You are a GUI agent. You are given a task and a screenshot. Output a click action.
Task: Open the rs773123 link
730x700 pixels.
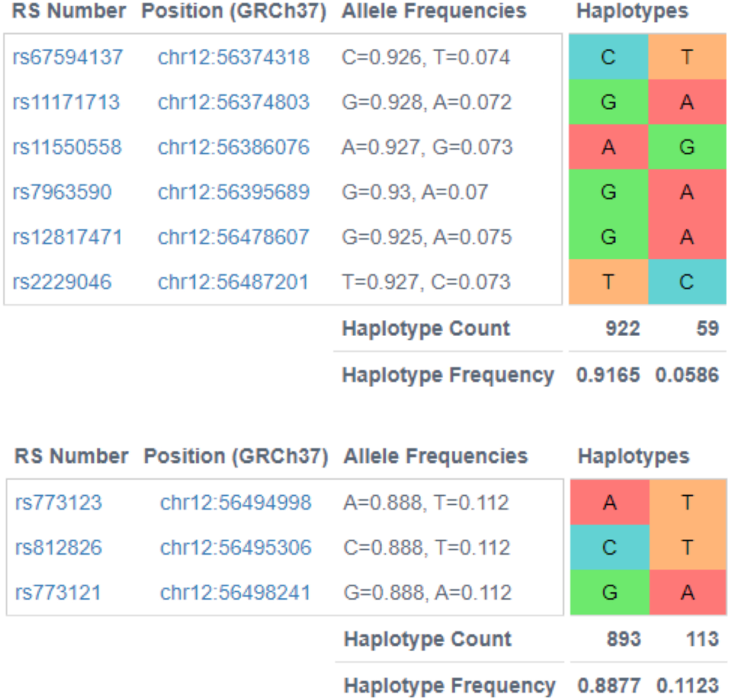pyautogui.click(x=59, y=503)
